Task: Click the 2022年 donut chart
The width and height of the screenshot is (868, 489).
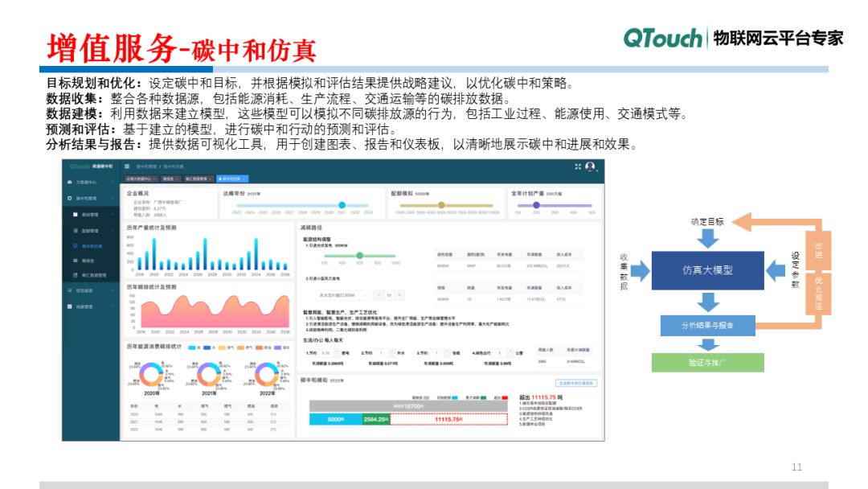Action: (266, 374)
